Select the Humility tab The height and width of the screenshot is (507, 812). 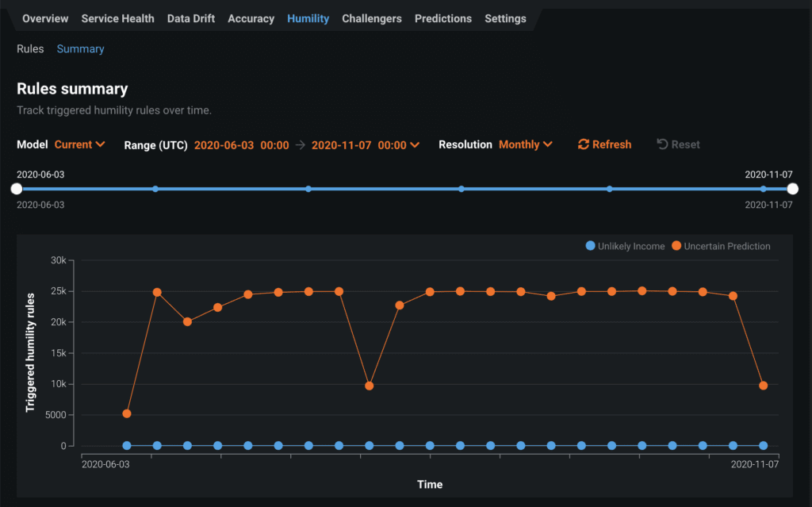click(x=308, y=19)
